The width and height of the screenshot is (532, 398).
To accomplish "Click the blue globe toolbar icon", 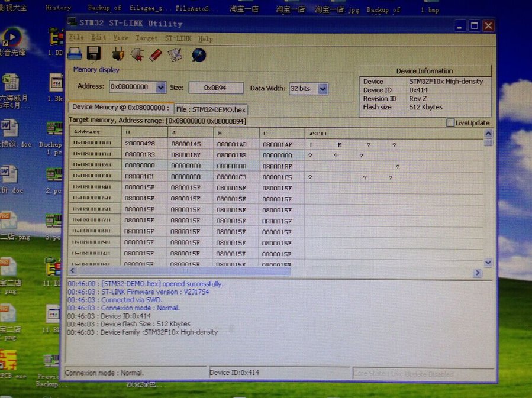I will point(199,55).
